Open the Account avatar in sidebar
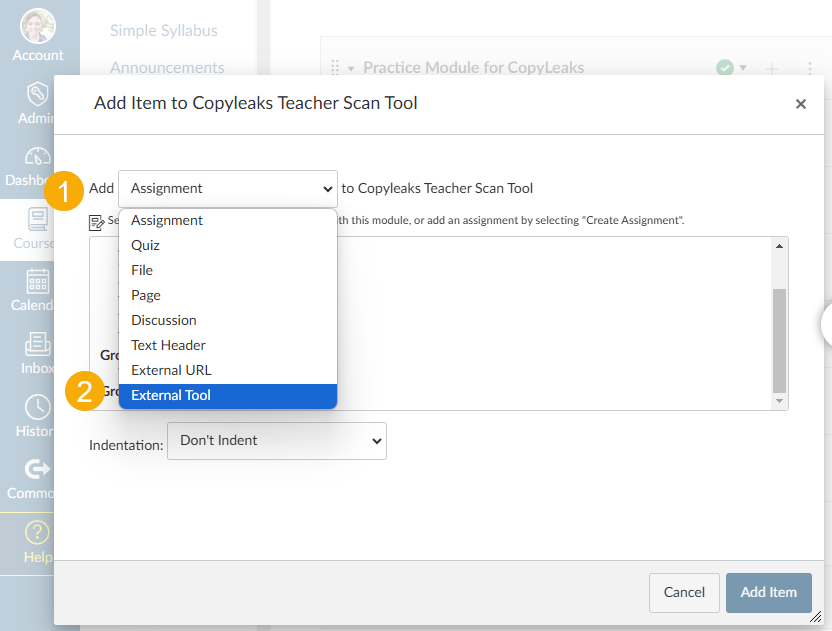832x631 pixels. [38, 25]
